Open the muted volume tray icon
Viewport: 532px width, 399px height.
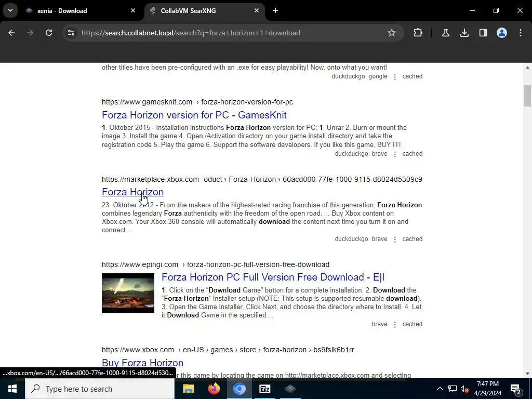[x=465, y=389]
